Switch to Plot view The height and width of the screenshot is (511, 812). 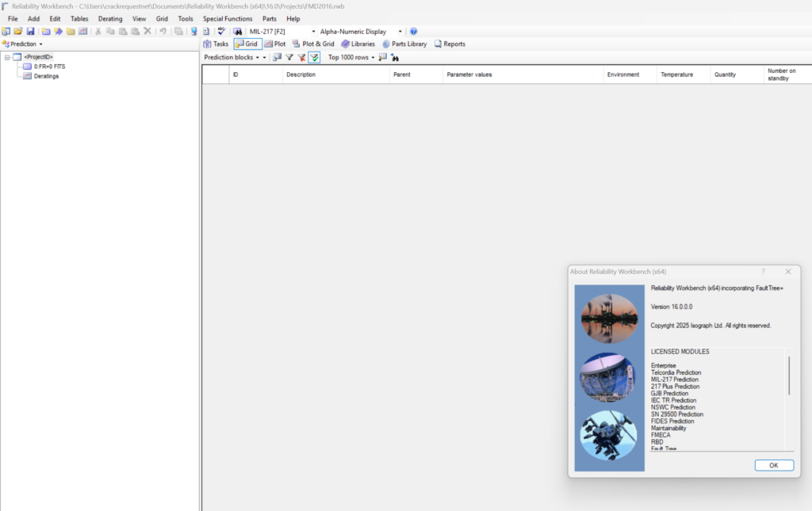275,44
